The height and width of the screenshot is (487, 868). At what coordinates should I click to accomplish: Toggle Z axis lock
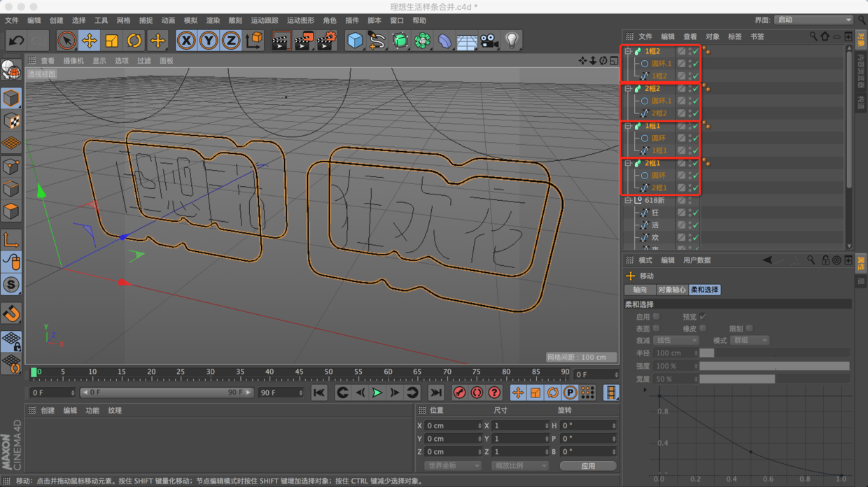pyautogui.click(x=230, y=41)
